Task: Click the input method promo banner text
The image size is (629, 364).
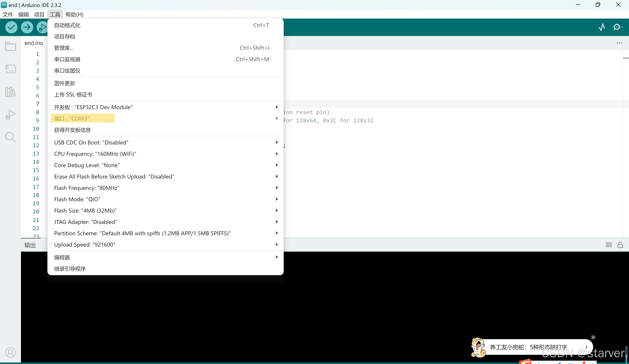Action: click(x=528, y=347)
